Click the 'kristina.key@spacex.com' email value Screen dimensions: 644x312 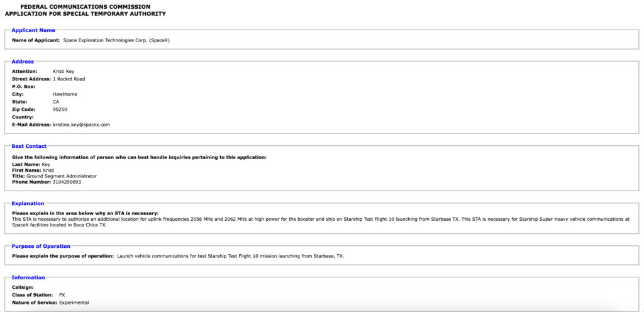(x=81, y=125)
